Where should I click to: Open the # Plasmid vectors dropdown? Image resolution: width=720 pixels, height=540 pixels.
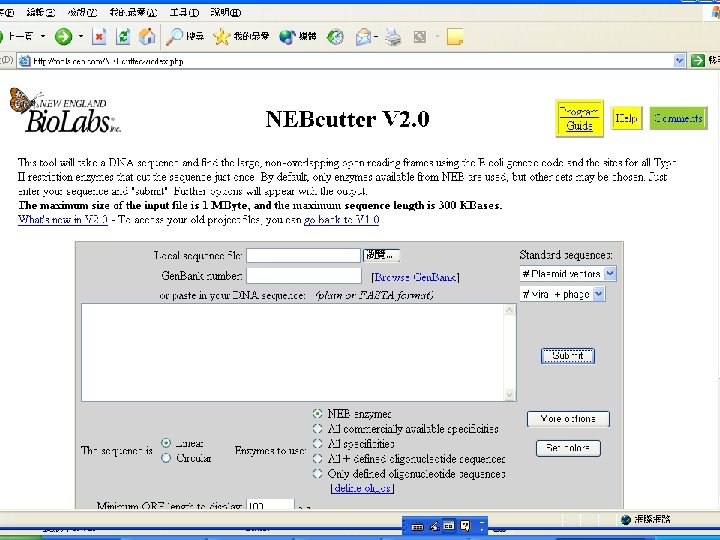pyautogui.click(x=568, y=274)
